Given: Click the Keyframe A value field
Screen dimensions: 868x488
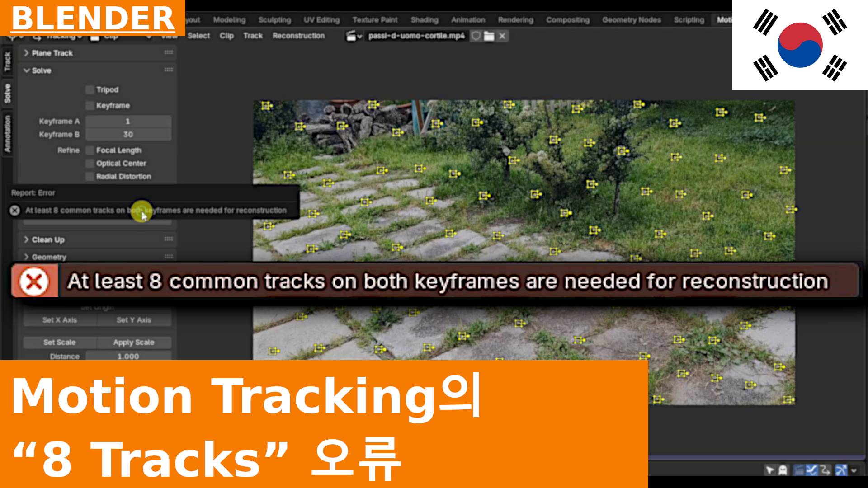Looking at the screenshot, I should [128, 121].
